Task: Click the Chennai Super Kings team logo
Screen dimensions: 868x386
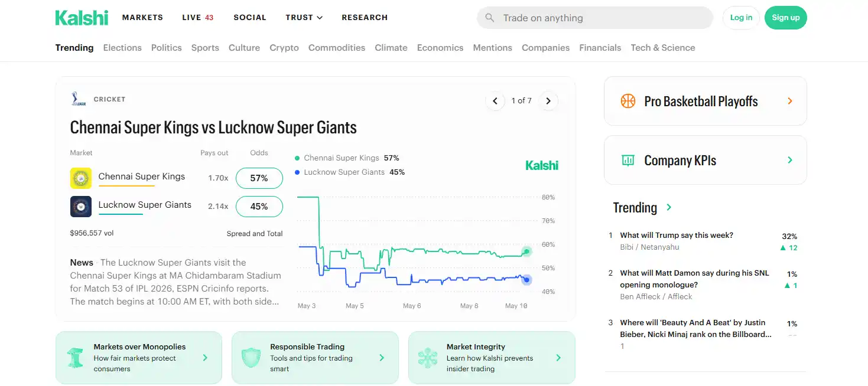Action: (81, 178)
